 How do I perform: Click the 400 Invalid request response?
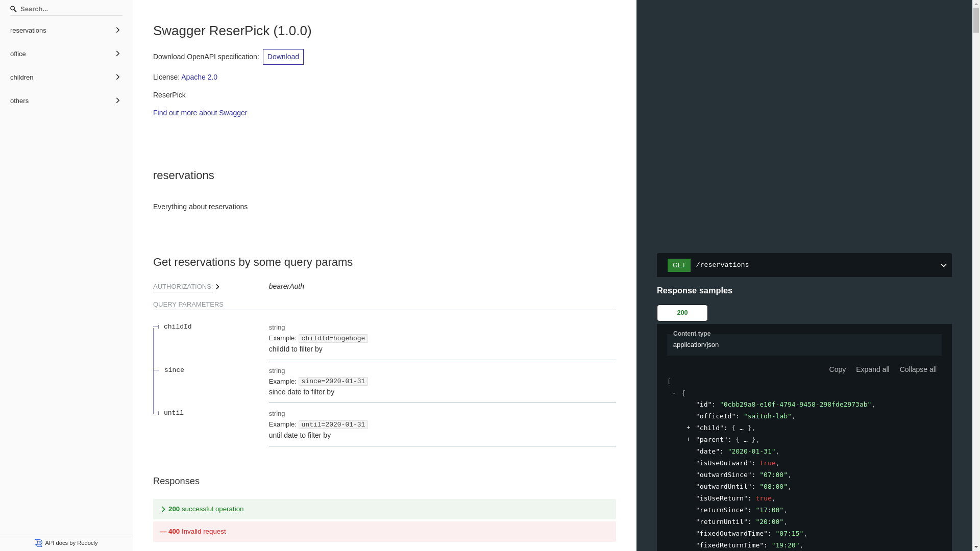click(384, 532)
